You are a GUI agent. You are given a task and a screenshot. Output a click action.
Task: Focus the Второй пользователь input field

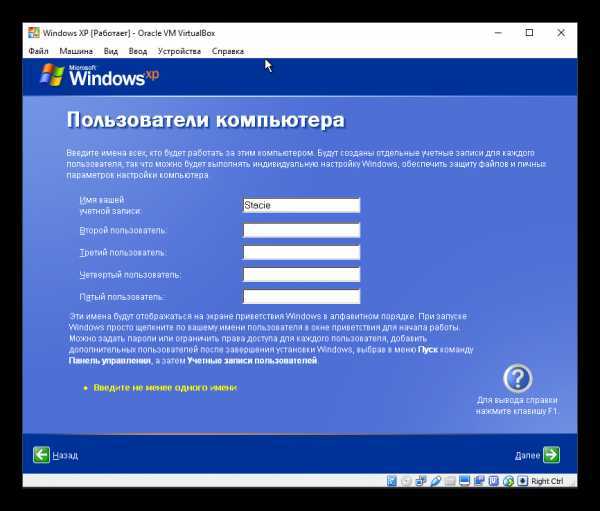tap(301, 230)
